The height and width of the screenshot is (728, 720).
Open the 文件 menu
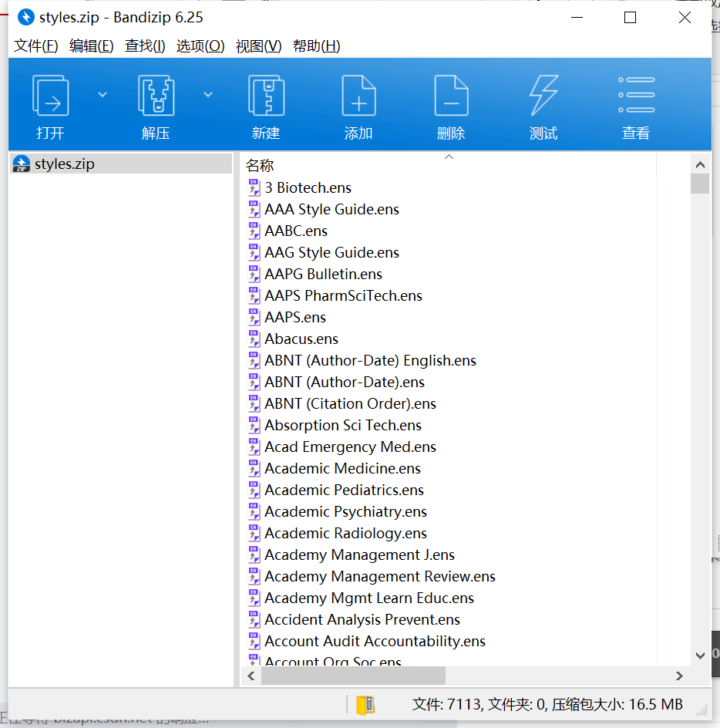pyautogui.click(x=35, y=45)
